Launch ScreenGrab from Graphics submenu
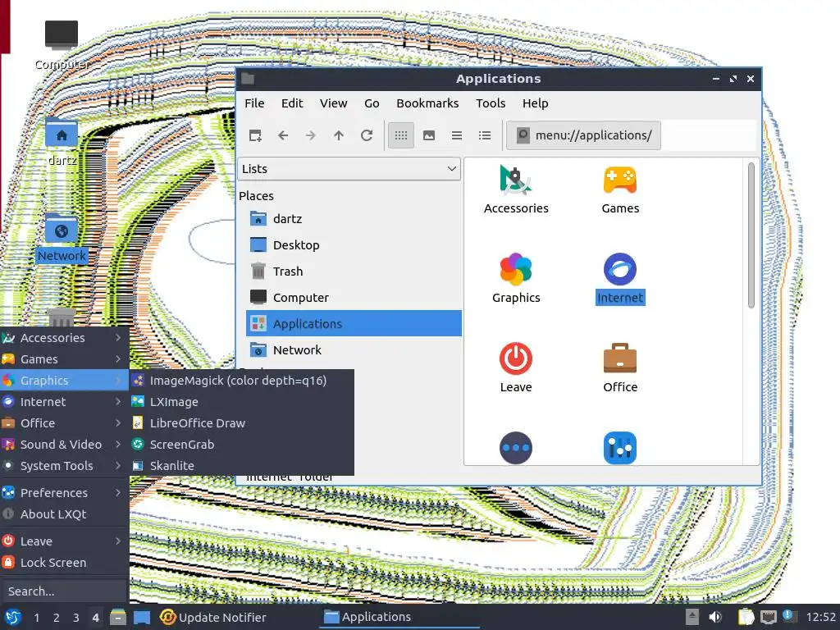Screen dimensions: 840x630 tap(242, 445)
